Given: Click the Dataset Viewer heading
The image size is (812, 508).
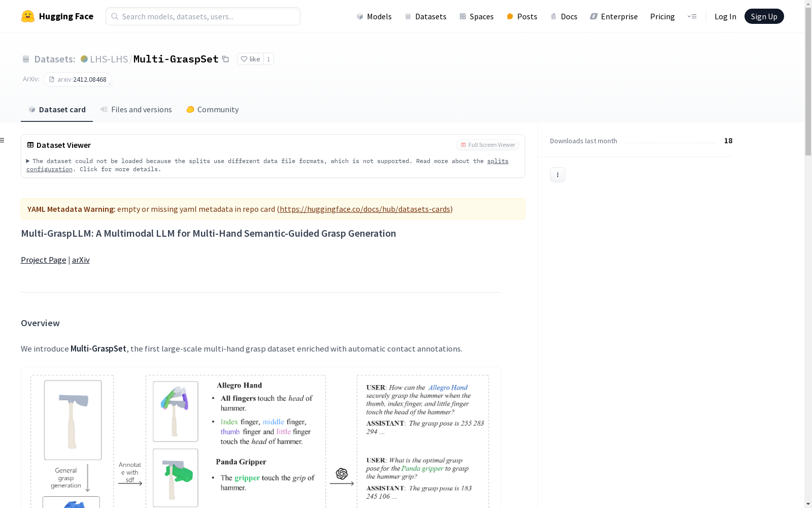Looking at the screenshot, I should click(x=63, y=145).
